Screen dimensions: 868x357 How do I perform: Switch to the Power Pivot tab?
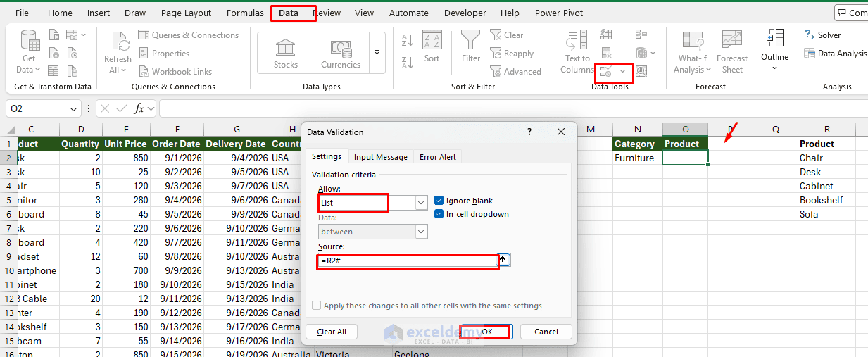(559, 13)
